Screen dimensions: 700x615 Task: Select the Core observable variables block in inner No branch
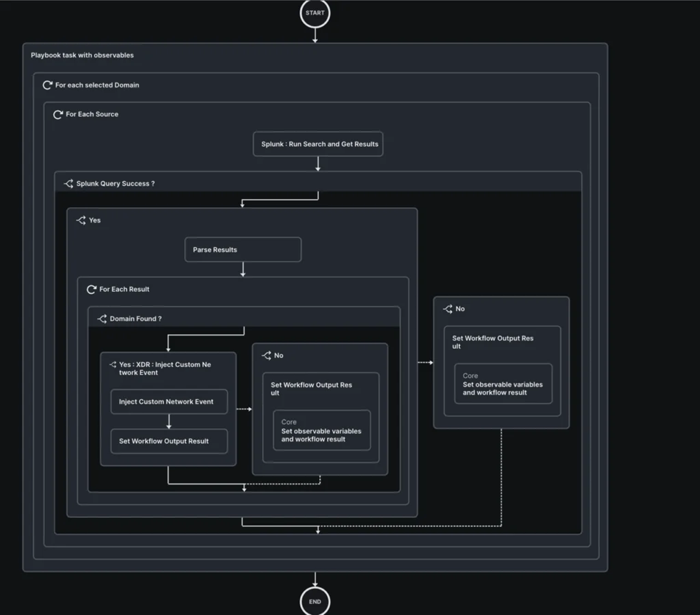pyautogui.click(x=321, y=430)
